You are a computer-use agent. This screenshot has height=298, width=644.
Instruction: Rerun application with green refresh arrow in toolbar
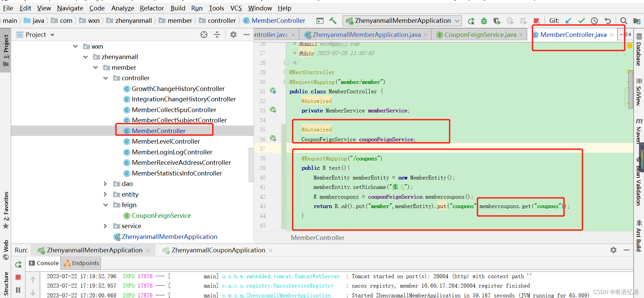coord(471,21)
